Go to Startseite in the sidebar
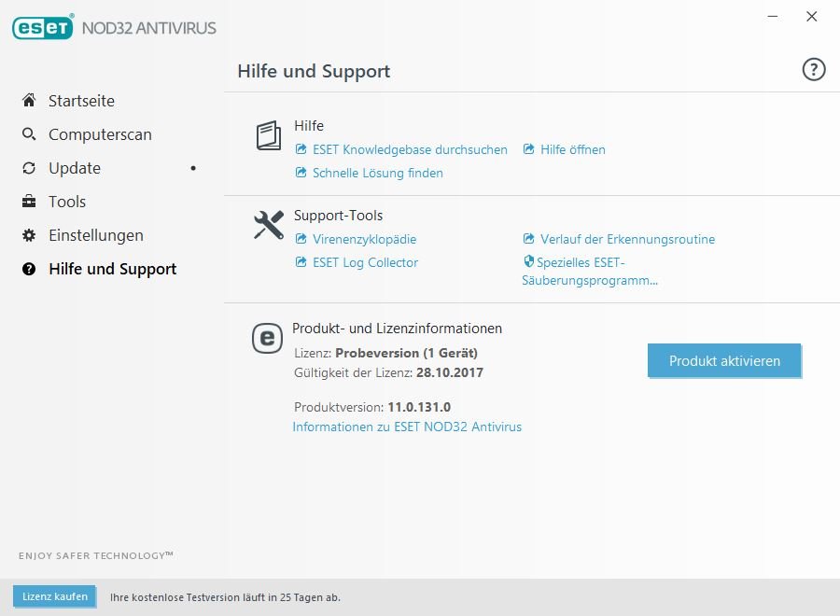The height and width of the screenshot is (616, 840). 81,101
